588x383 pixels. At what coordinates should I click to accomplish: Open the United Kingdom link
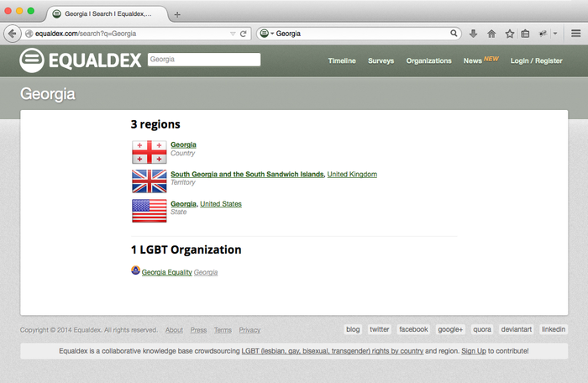click(352, 174)
